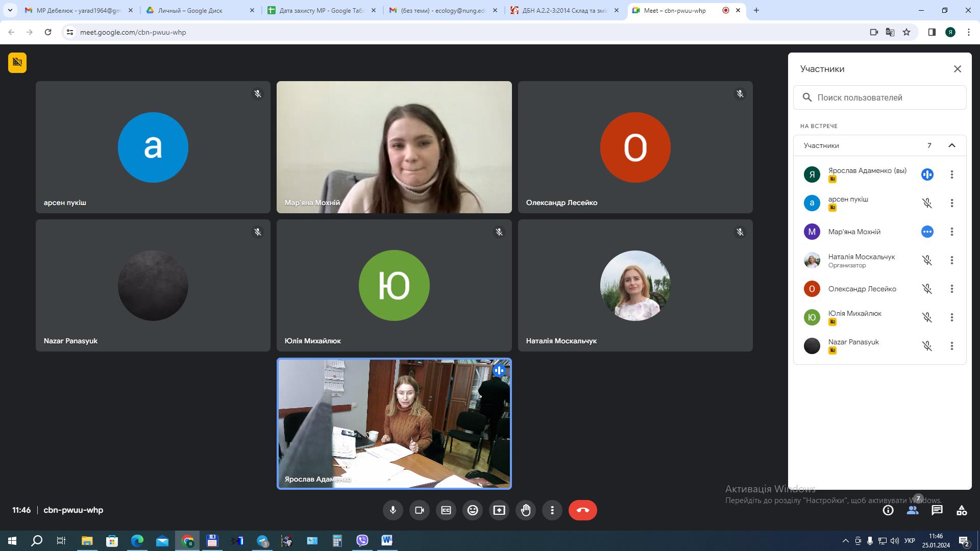Open emoji reactions in bottom bar
This screenshot has width=980, height=551.
(x=473, y=510)
